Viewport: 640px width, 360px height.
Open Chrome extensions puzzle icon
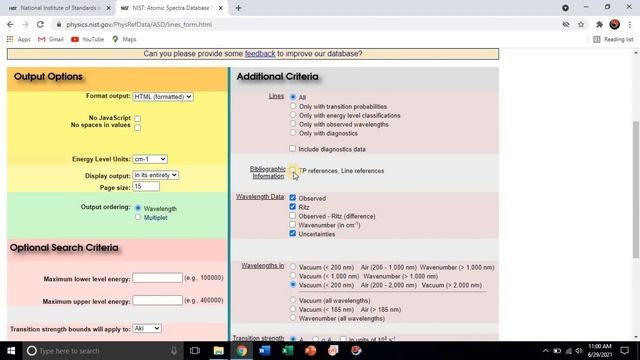point(599,24)
